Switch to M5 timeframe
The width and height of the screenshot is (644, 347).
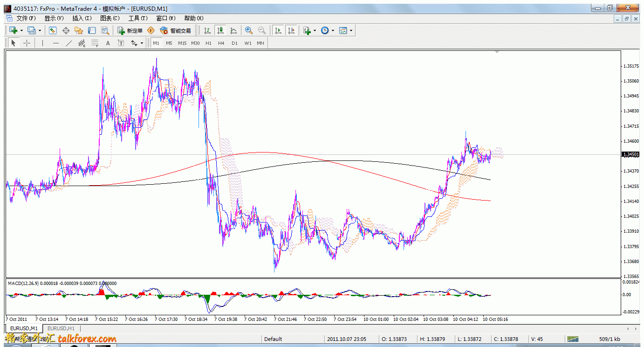169,43
